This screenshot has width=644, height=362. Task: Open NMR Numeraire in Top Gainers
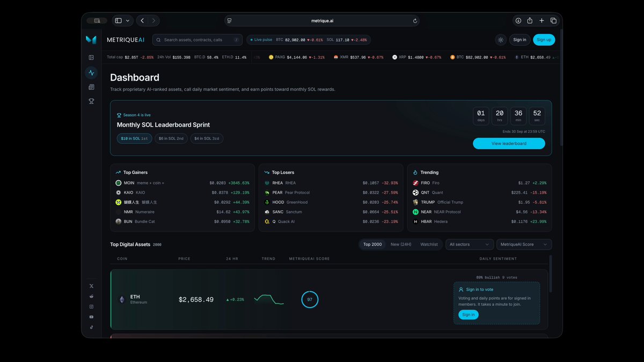click(x=182, y=212)
